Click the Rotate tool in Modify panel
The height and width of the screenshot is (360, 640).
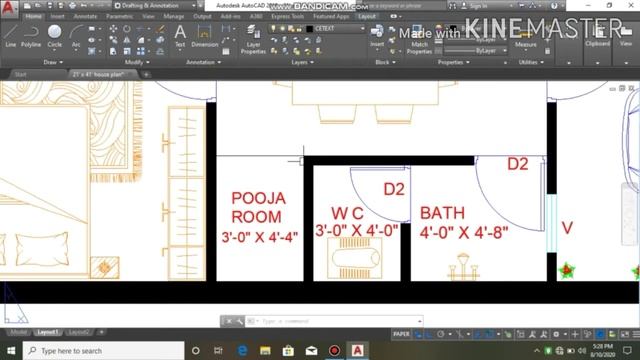[127, 29]
